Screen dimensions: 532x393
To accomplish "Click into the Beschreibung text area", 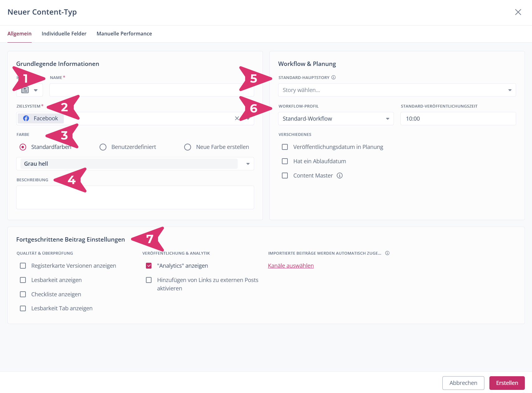I will 135,197.
